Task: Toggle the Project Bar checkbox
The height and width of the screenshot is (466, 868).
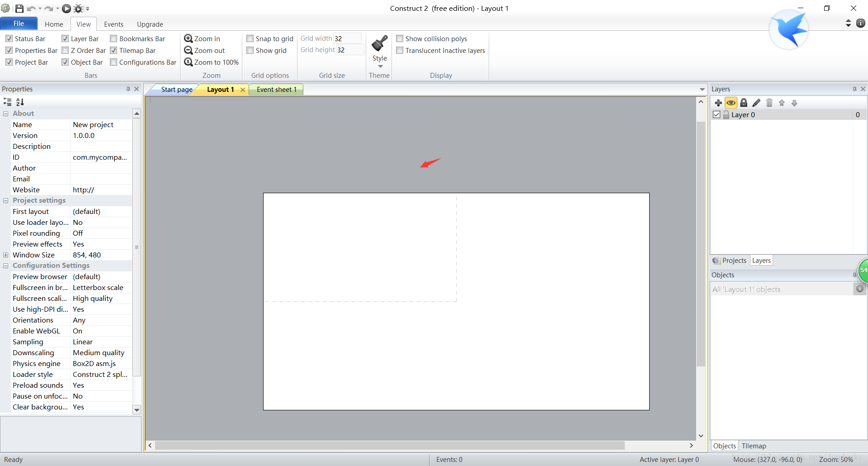Action: pos(9,62)
